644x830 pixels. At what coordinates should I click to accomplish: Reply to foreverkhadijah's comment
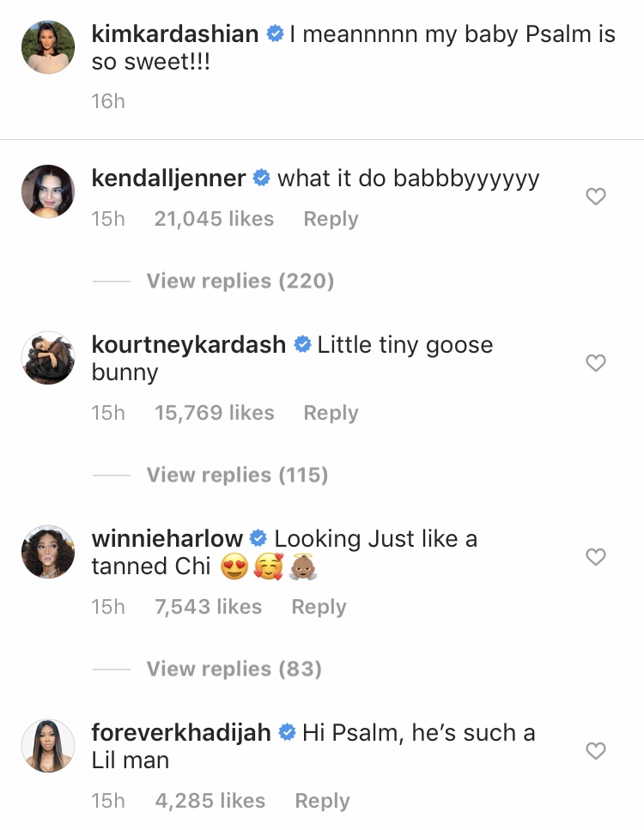321,800
